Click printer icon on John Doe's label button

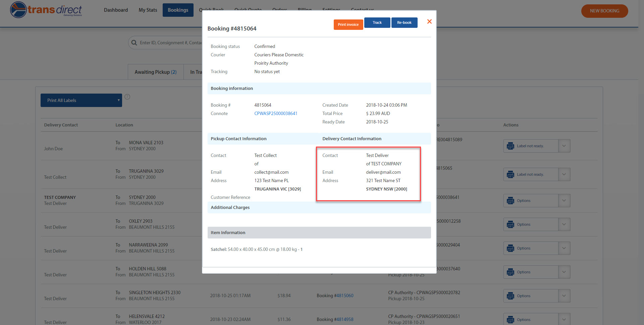(x=510, y=146)
